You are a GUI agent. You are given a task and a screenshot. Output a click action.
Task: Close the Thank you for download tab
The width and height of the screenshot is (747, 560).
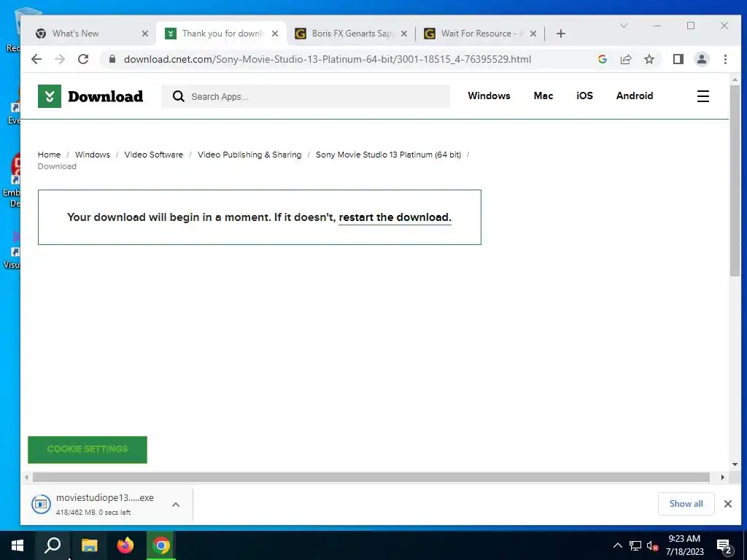point(275,34)
